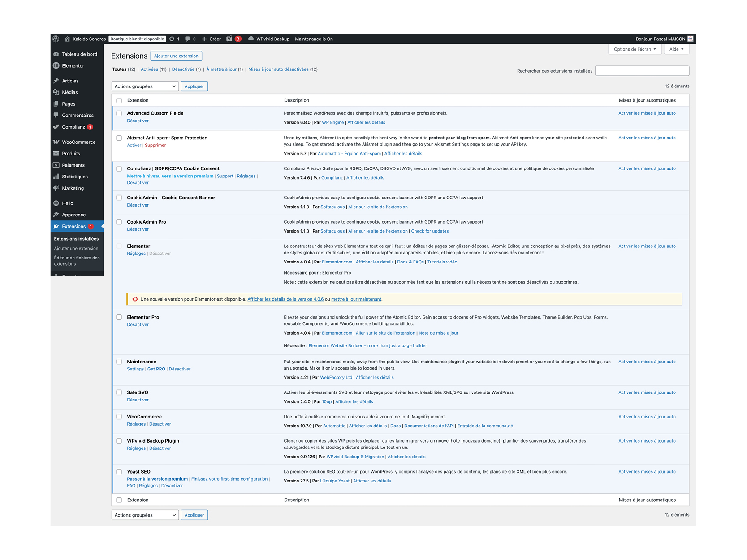This screenshot has height=560, width=747.
Task: Click the installed extensions search field
Action: pyautogui.click(x=642, y=71)
